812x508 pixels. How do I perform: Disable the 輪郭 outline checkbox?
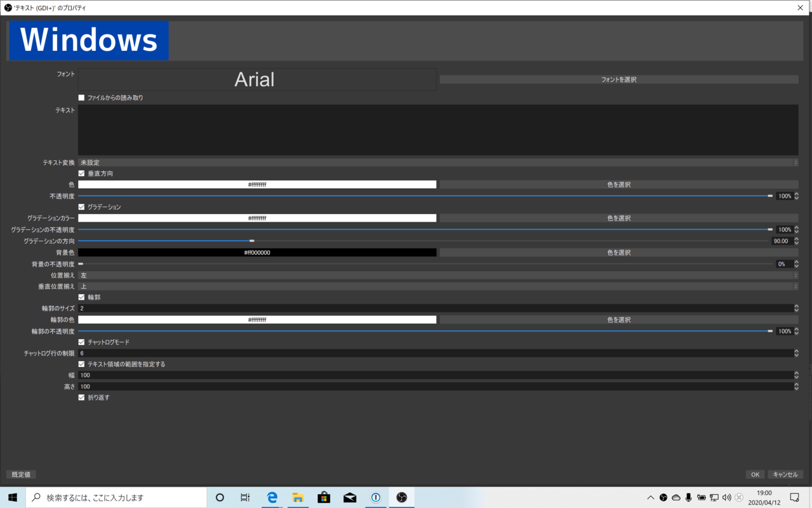coord(81,297)
